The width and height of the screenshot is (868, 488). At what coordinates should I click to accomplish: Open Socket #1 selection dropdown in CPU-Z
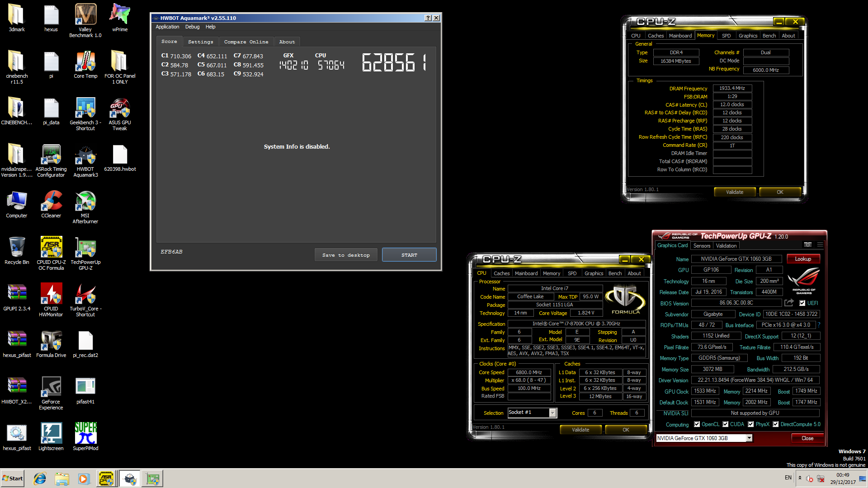pos(552,413)
